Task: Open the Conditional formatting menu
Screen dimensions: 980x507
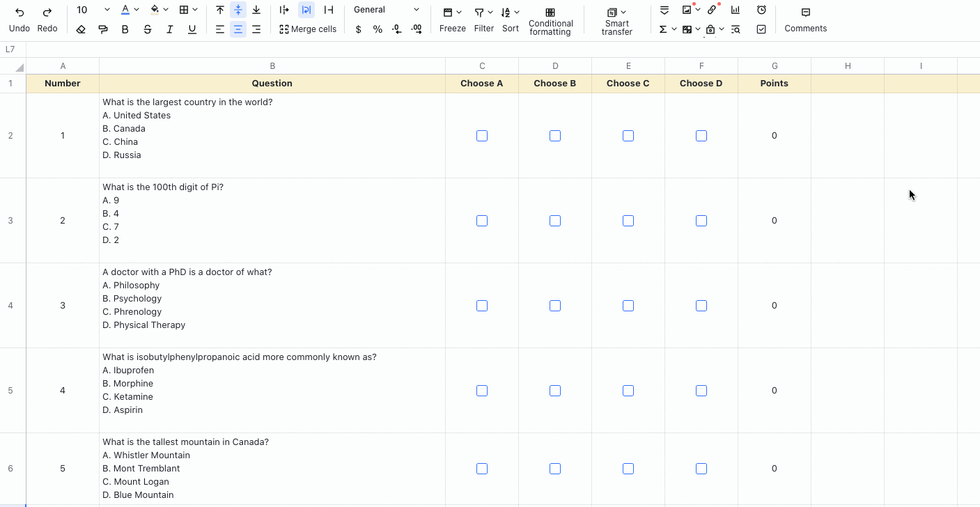Action: pos(550,19)
